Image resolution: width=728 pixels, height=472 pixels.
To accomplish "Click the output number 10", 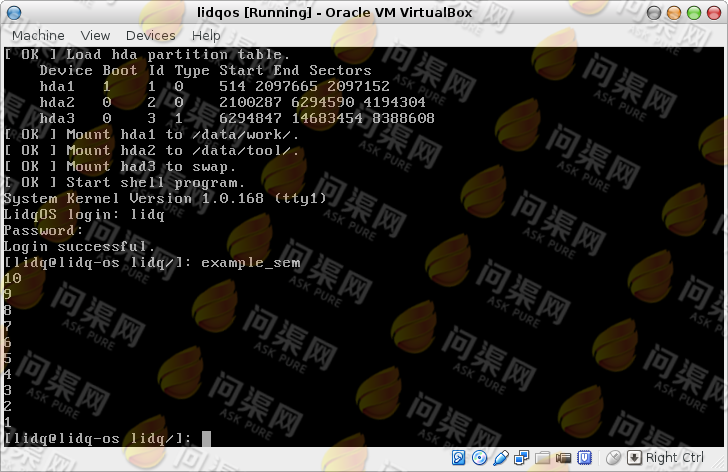I will coord(13,278).
